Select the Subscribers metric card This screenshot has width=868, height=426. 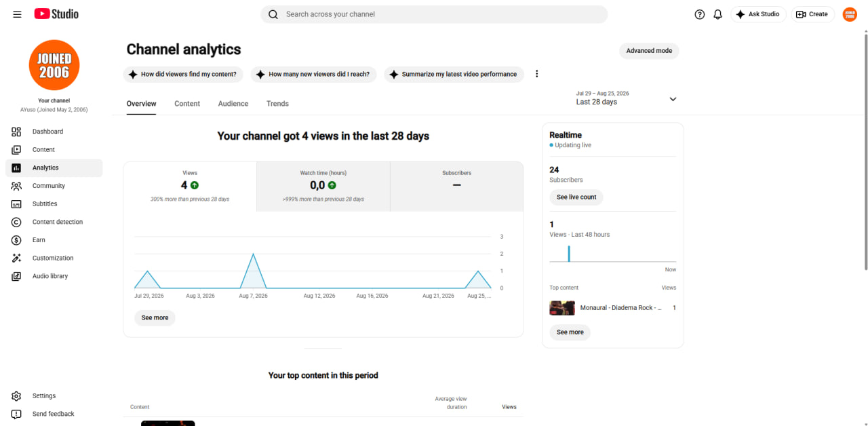[x=456, y=187]
